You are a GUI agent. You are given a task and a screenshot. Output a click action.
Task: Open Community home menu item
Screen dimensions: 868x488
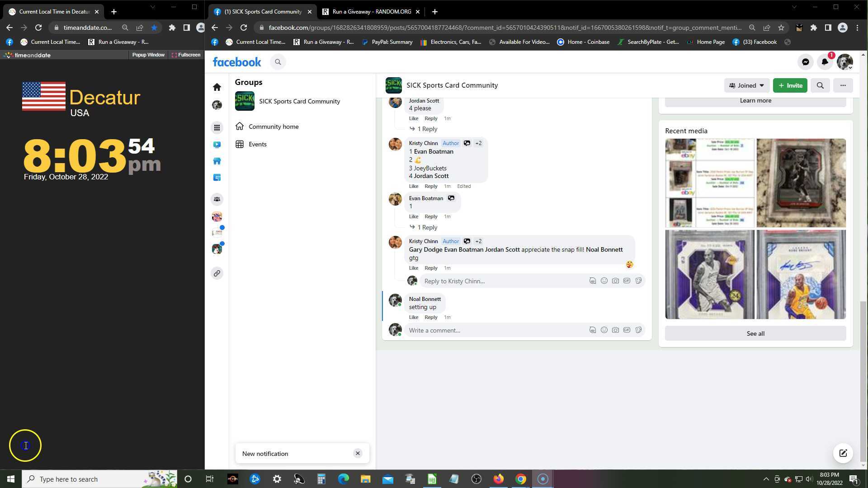[x=273, y=127]
